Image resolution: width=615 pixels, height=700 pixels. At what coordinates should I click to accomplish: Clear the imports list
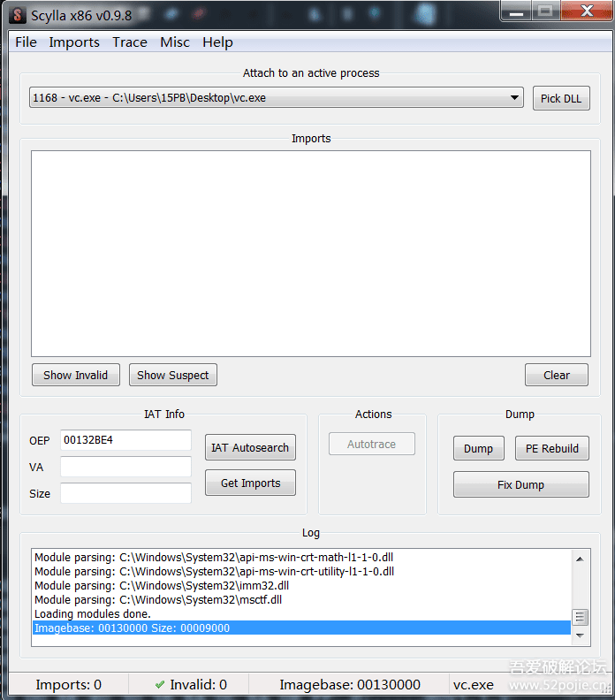[x=556, y=375]
